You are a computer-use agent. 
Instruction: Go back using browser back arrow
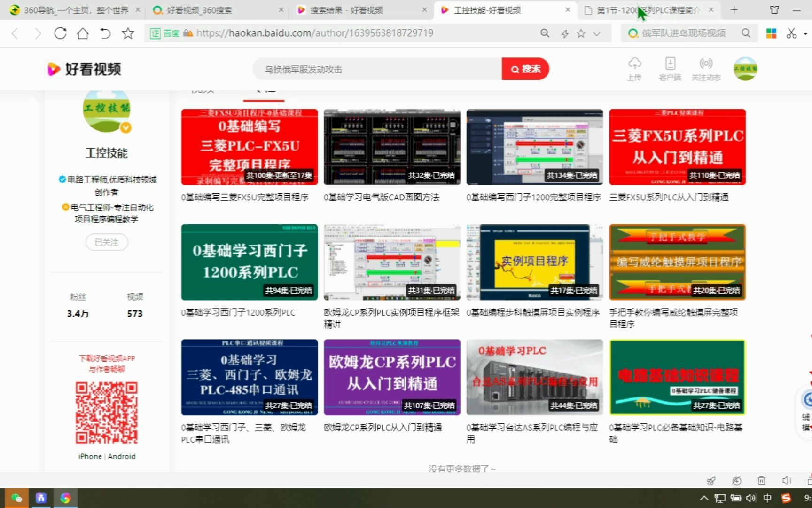point(15,33)
